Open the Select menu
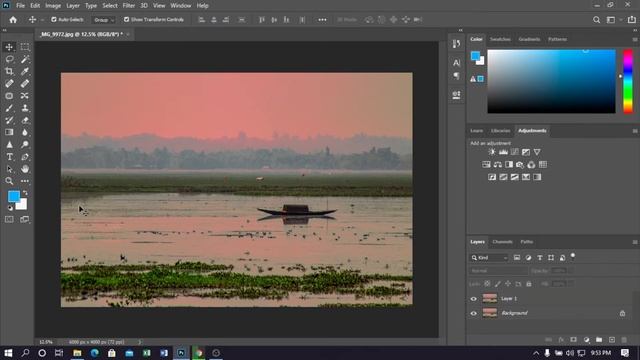Viewport: 640px width, 360px height. [110, 6]
